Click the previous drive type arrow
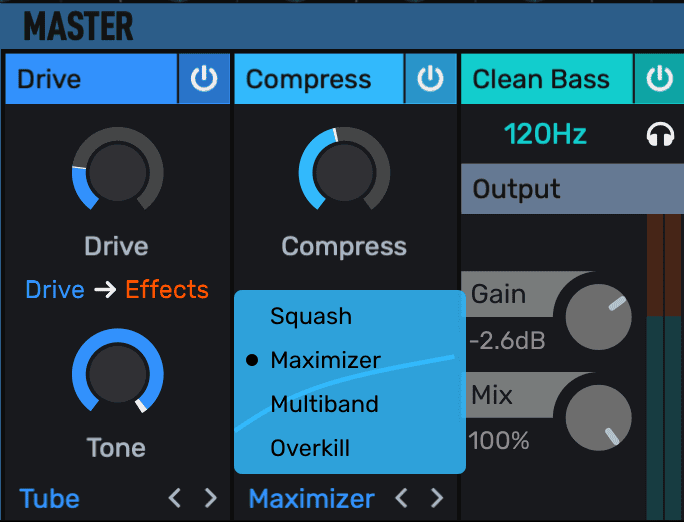684x522 pixels. tap(175, 497)
